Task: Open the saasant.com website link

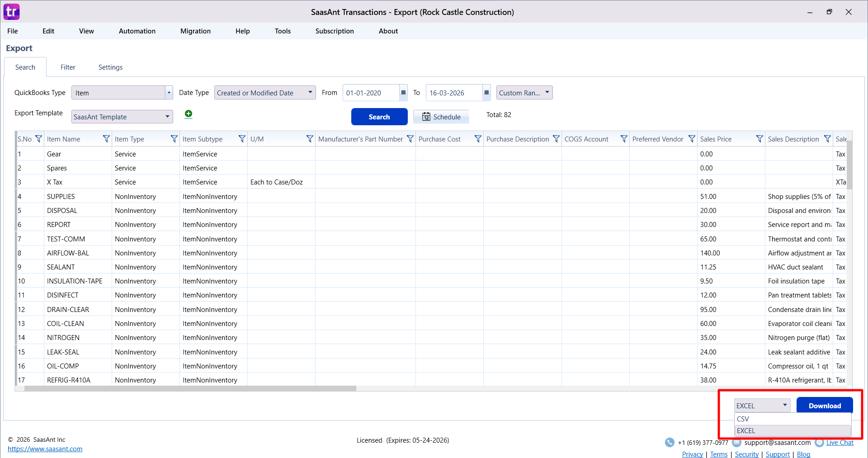Action: click(x=45, y=449)
